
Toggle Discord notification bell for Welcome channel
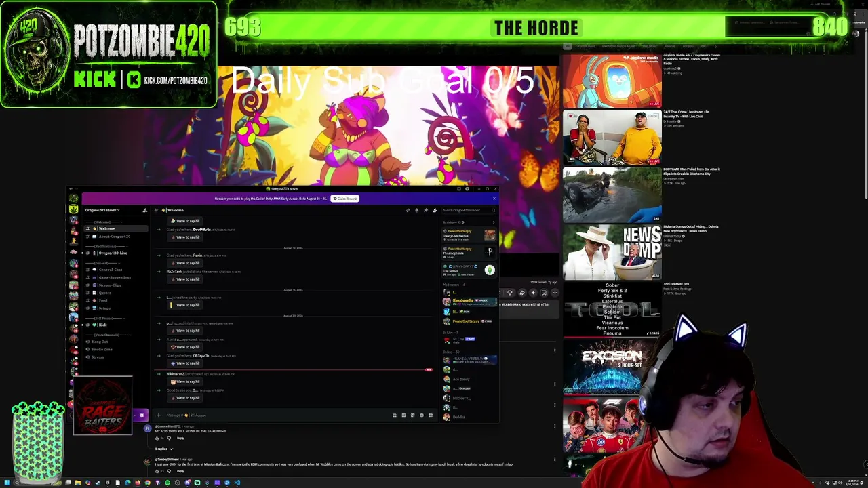pyautogui.click(x=416, y=210)
